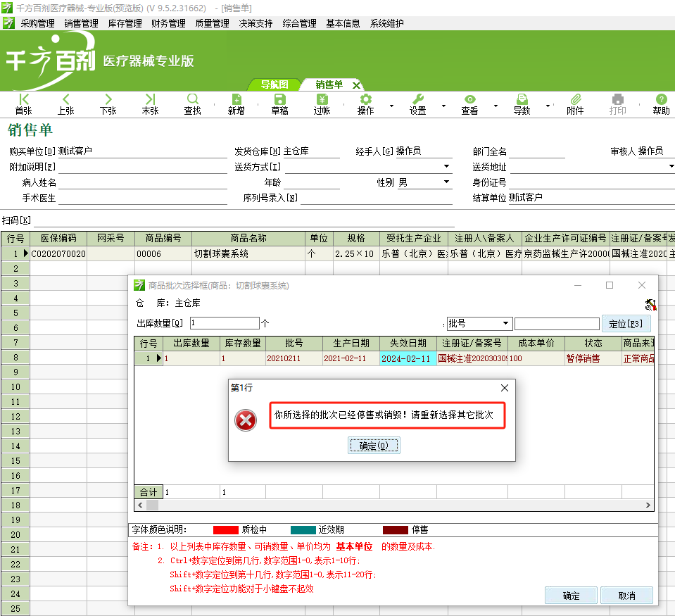This screenshot has width=675, height=616.
Task: Click the red 质检中 color swatch
Action: [225, 530]
